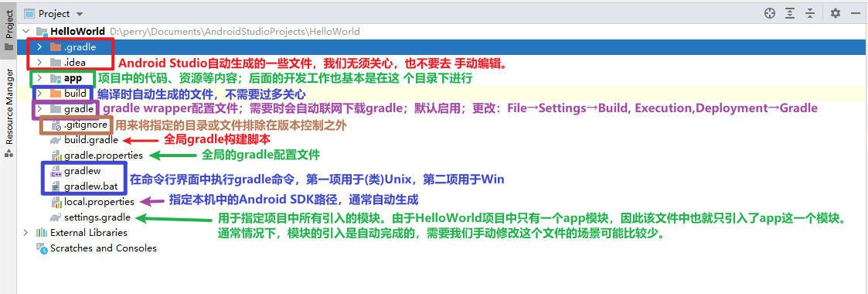The image size is (868, 294).
Task: Click the app module folder icon
Action: pos(56,78)
